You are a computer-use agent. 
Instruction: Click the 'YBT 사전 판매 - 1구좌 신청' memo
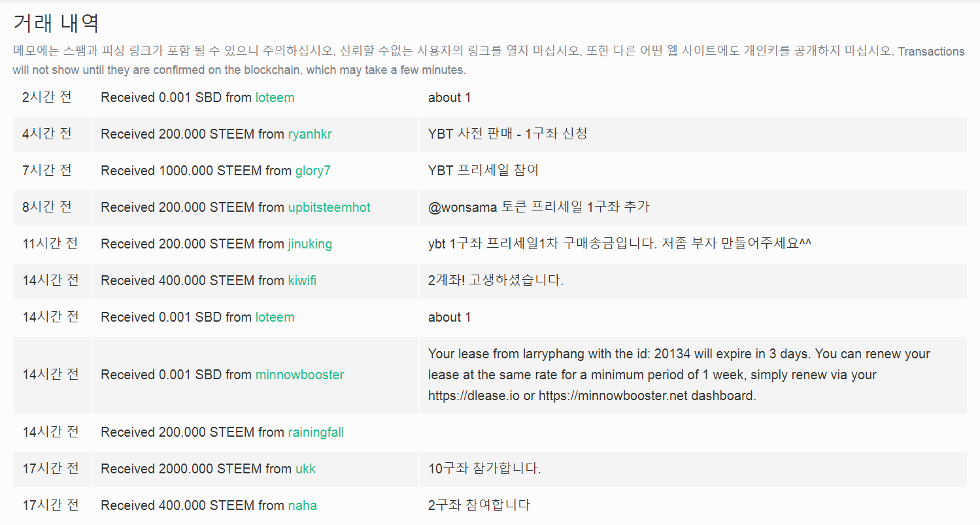click(507, 134)
